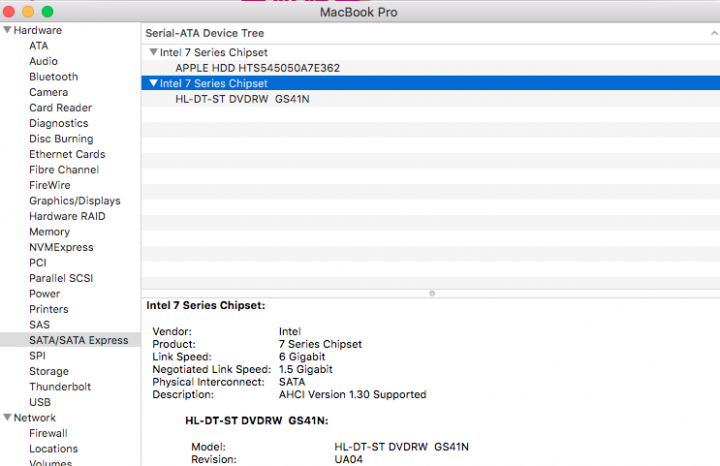
Task: Select the Hardware category label
Action: click(37, 30)
